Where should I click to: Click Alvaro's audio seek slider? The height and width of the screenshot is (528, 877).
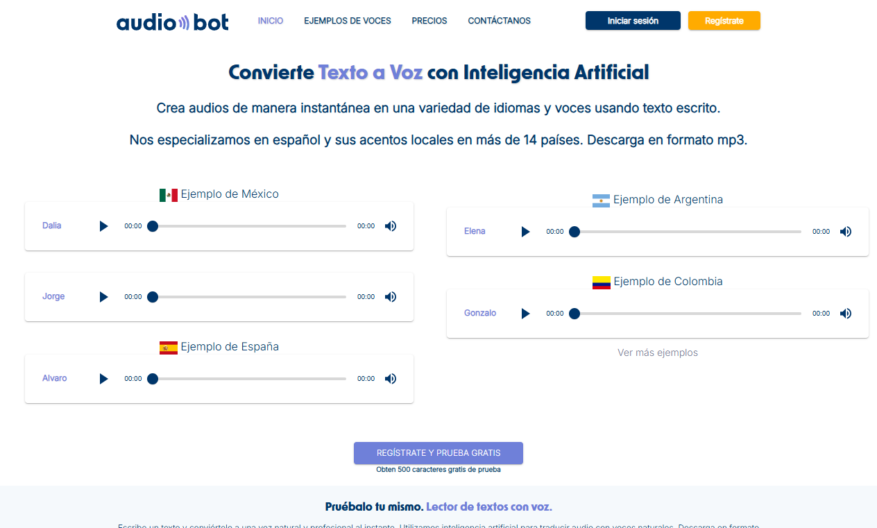tap(247, 379)
